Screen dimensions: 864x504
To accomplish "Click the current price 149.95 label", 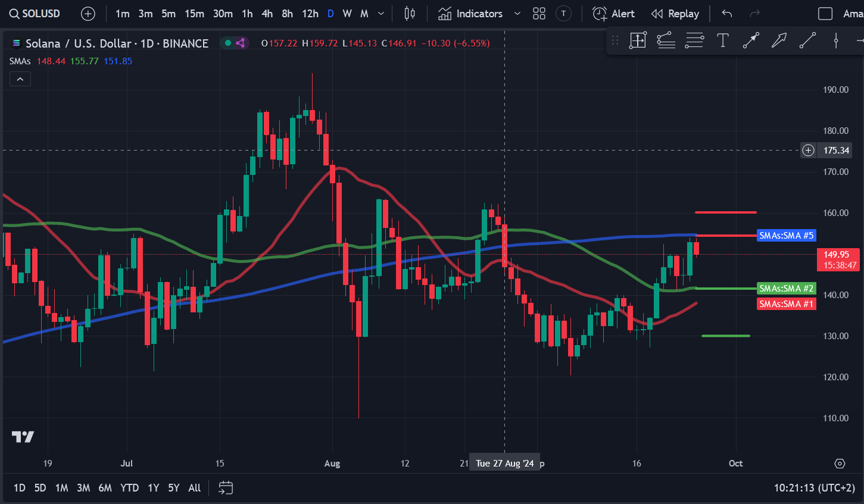I will (837, 259).
